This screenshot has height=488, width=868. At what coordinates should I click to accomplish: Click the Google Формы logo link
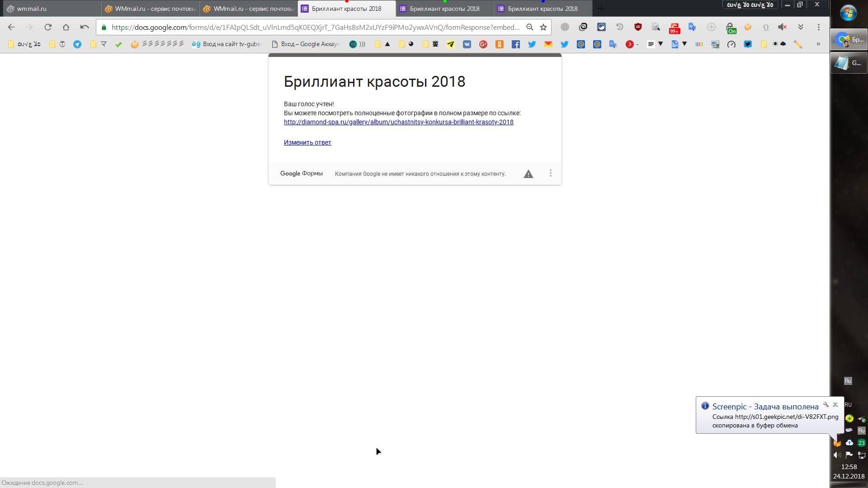pos(301,174)
